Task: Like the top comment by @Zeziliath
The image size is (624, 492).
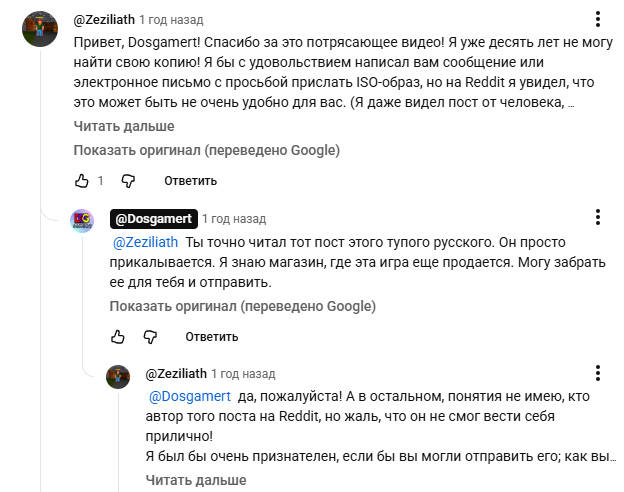Action: [x=82, y=181]
